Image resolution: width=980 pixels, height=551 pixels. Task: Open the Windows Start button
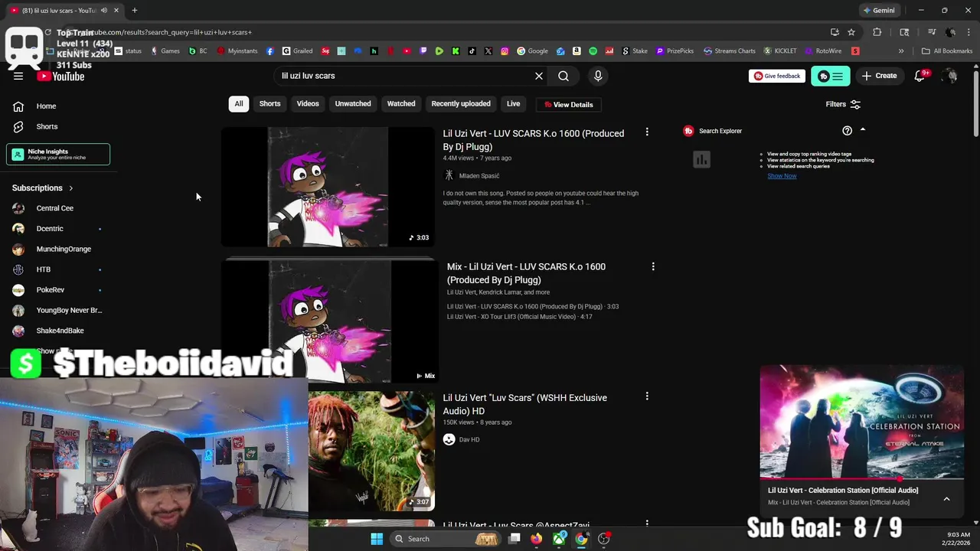pos(377,539)
